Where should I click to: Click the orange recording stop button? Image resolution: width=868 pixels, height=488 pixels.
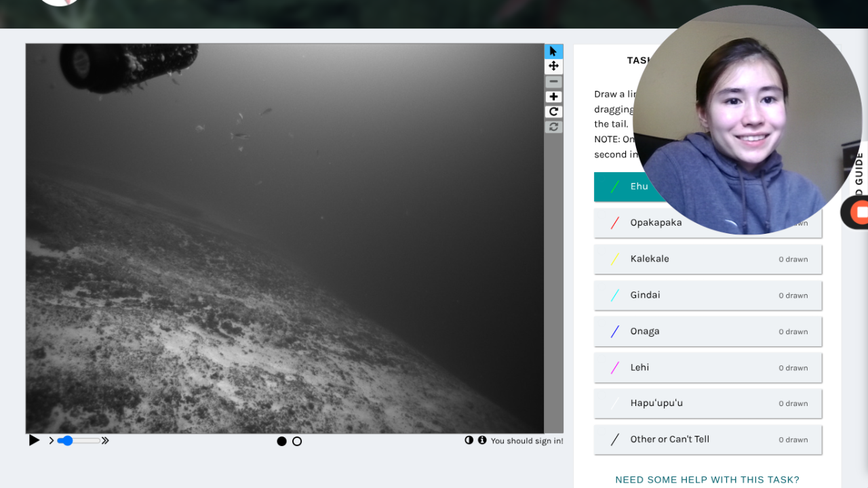point(861,212)
